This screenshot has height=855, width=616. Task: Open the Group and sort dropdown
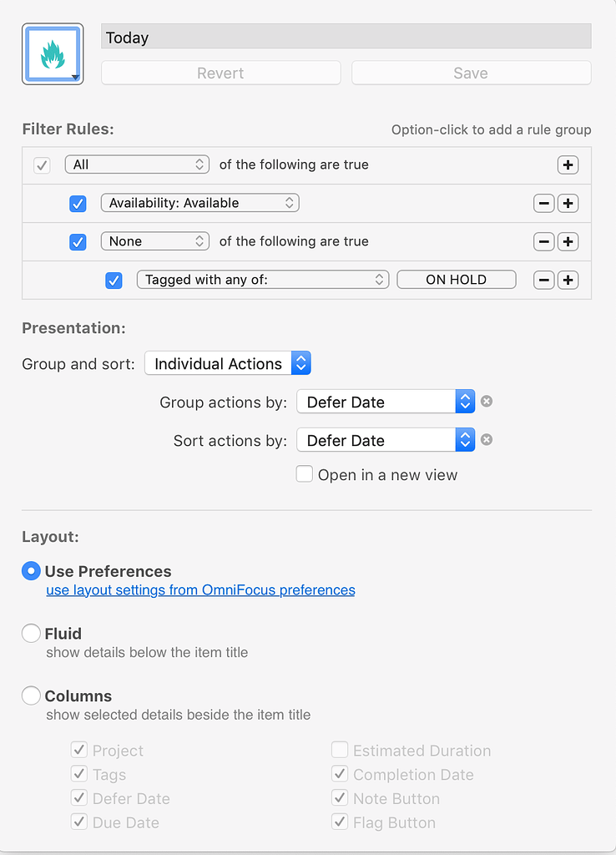pyautogui.click(x=227, y=363)
